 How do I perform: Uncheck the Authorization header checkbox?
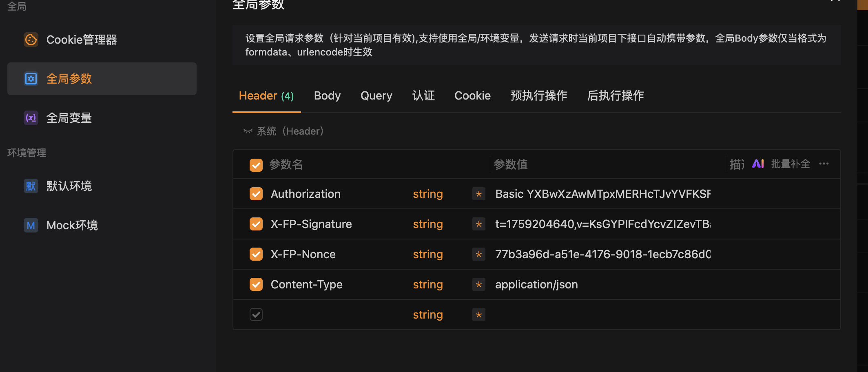256,194
